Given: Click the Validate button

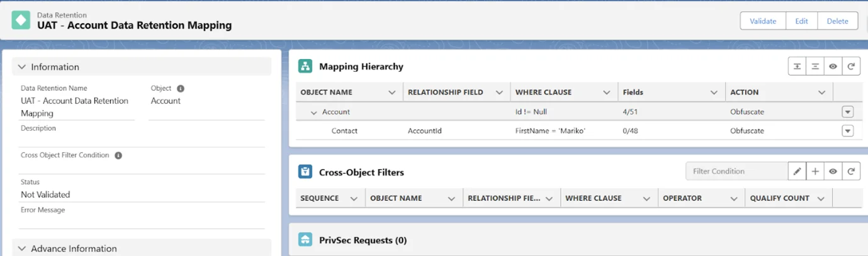Looking at the screenshot, I should 762,21.
